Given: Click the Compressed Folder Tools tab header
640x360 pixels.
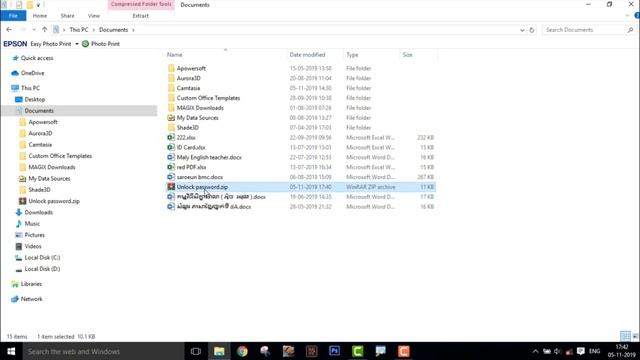Looking at the screenshot, I should pyautogui.click(x=141, y=4).
